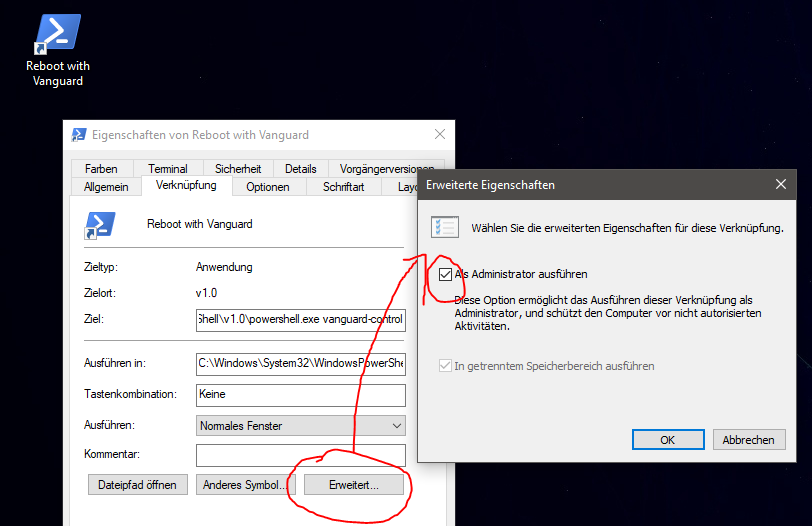Open the Sicherheit tab
This screenshot has height=526, width=812.
coord(238,169)
